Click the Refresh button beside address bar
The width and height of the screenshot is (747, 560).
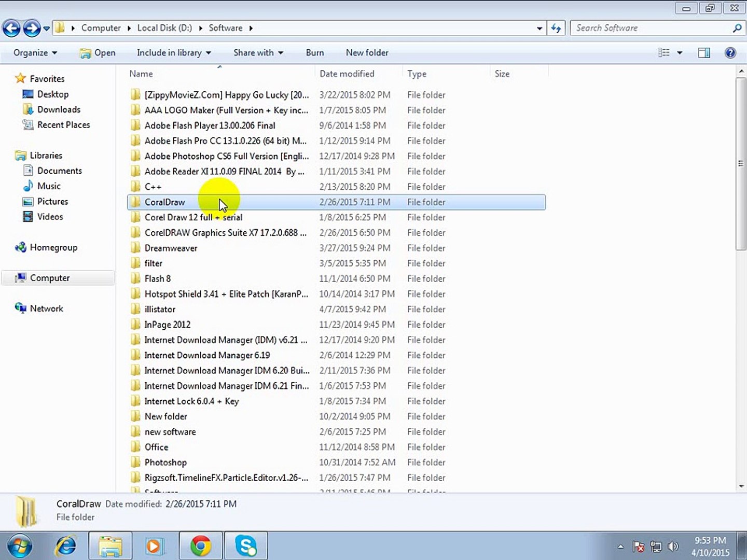coord(556,28)
